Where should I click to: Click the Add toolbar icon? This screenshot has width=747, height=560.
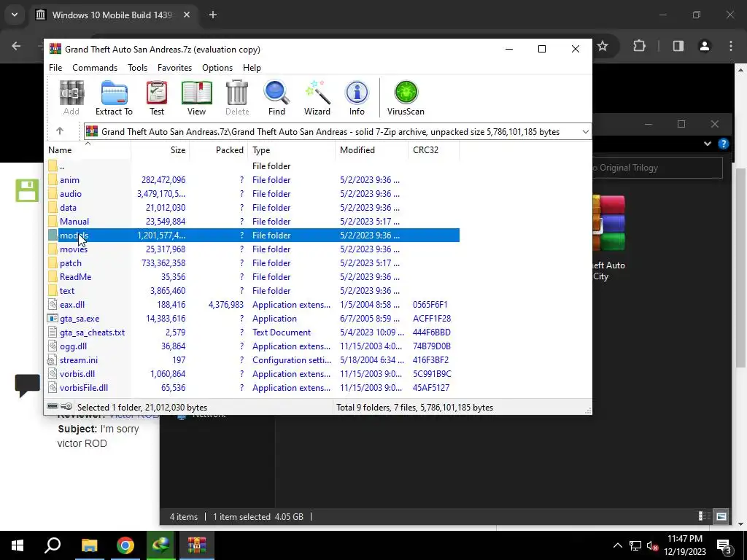point(71,98)
